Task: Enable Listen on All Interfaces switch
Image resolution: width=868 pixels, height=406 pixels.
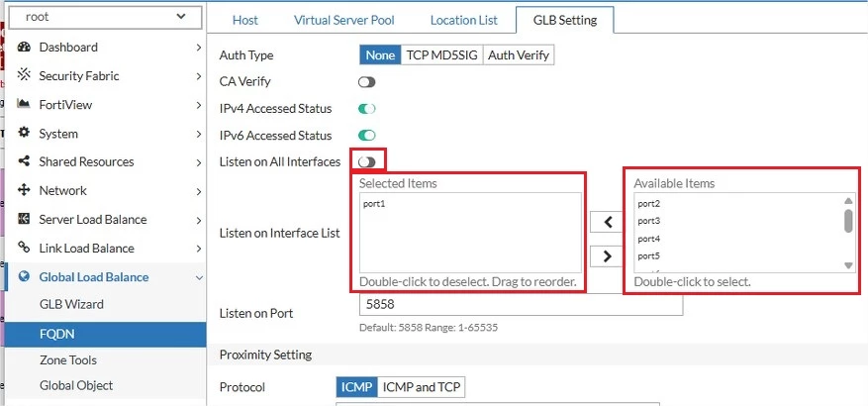Action: (366, 161)
